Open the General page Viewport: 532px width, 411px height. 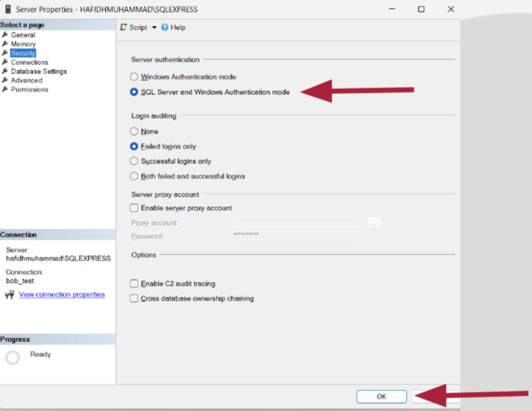pos(23,35)
